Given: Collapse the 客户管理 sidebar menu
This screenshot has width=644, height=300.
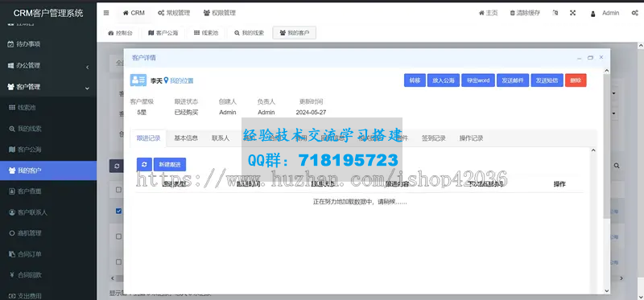Looking at the screenshot, I should [48, 87].
